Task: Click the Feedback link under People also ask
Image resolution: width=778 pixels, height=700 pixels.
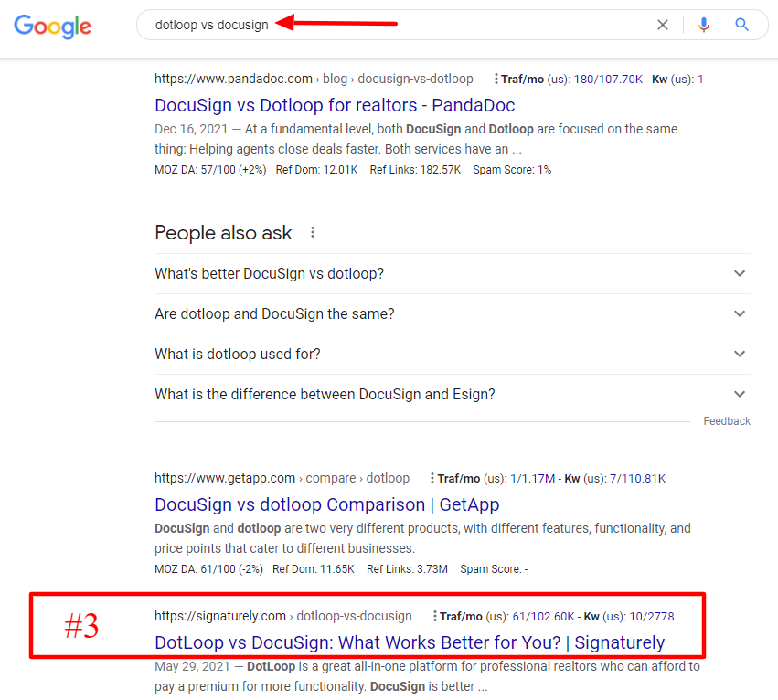Action: point(727,421)
